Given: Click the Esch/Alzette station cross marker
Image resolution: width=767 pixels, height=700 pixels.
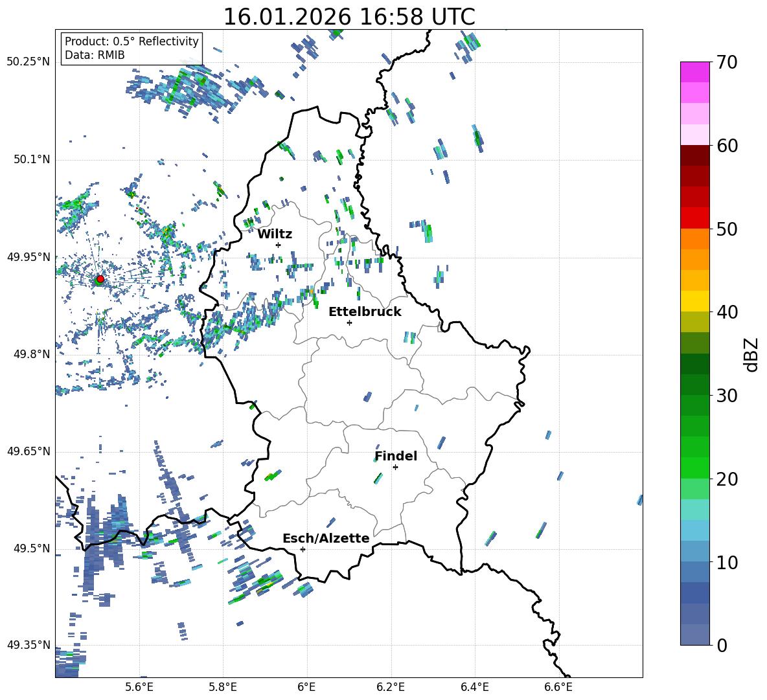Looking at the screenshot, I should (303, 549).
